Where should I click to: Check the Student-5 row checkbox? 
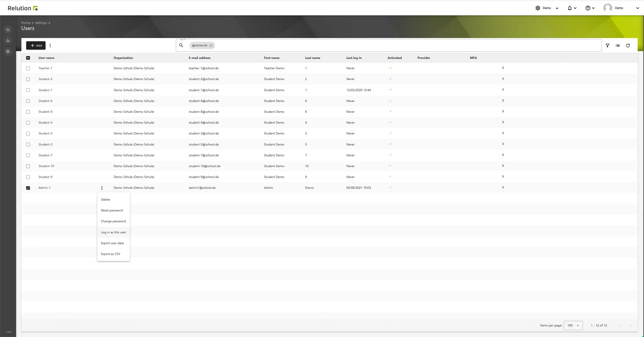[28, 144]
